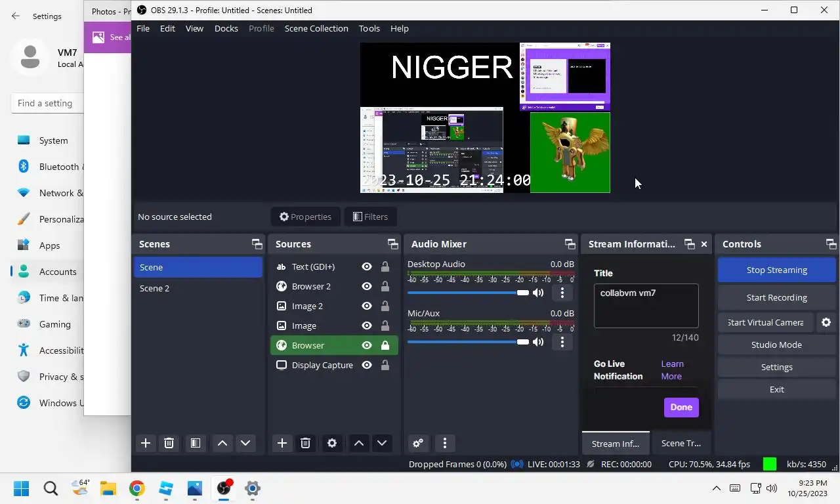Lock the Browser 2 source

coord(385,286)
